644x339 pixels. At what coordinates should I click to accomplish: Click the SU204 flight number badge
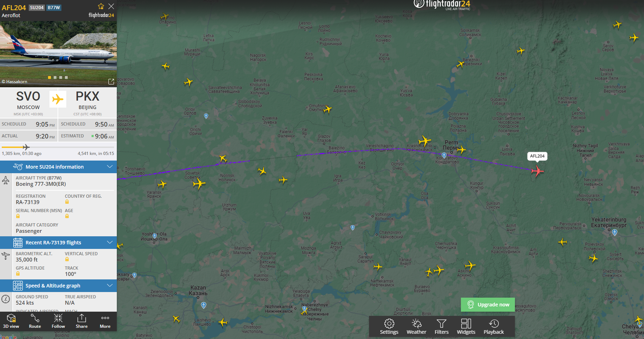37,7
